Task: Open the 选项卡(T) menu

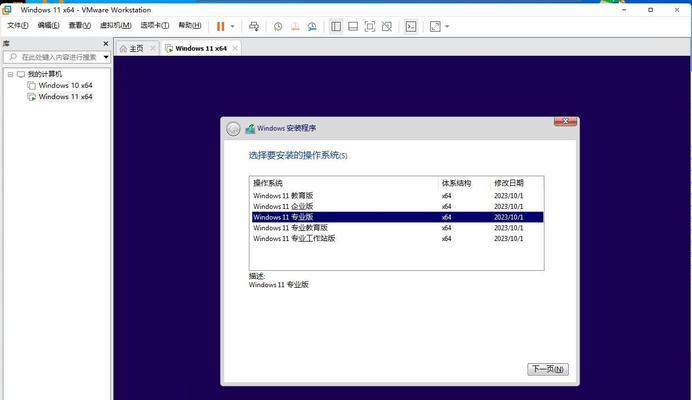Action: pos(154,26)
